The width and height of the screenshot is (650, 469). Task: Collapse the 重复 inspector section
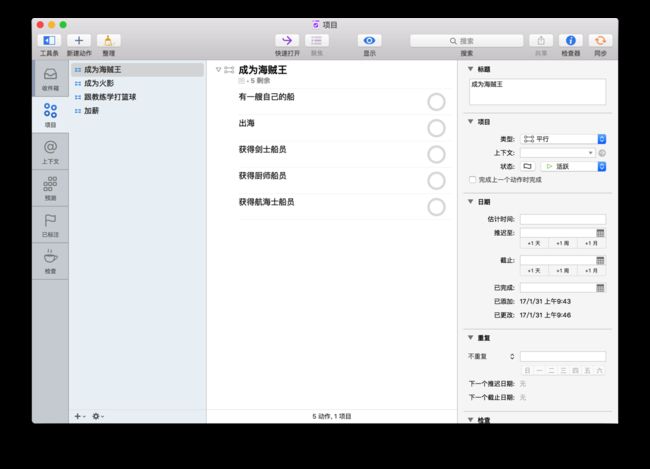[x=471, y=338]
